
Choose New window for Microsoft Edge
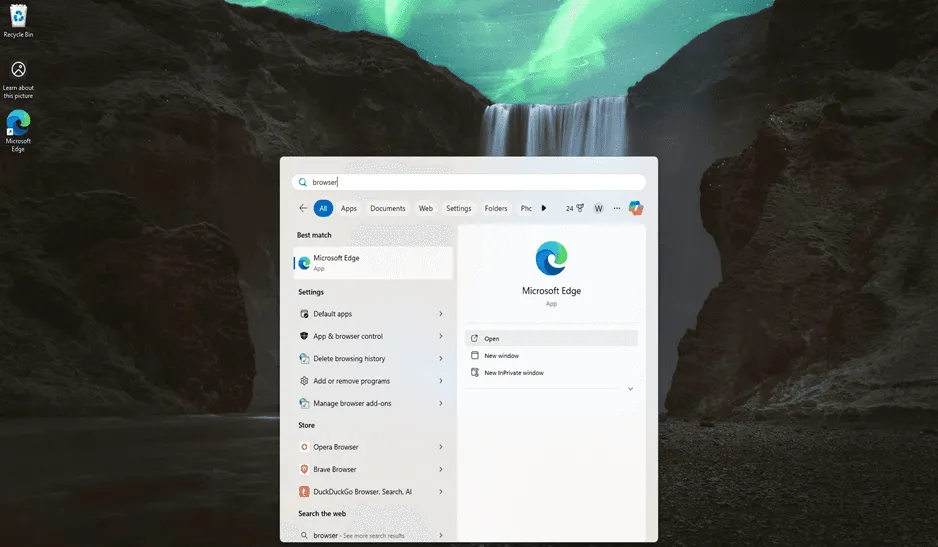551,355
